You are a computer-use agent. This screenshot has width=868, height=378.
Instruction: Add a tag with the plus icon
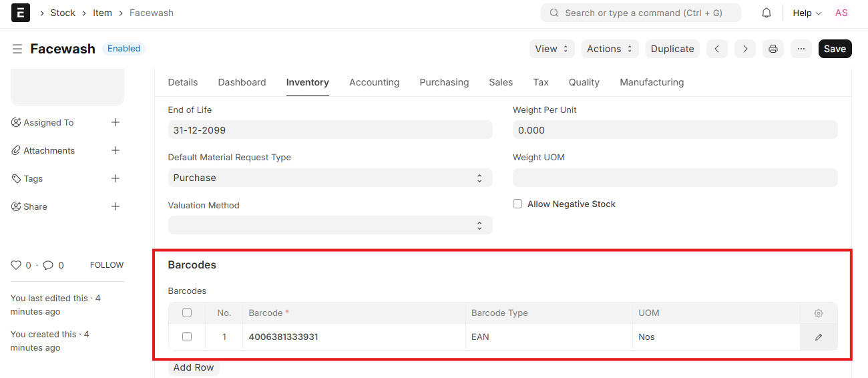116,178
